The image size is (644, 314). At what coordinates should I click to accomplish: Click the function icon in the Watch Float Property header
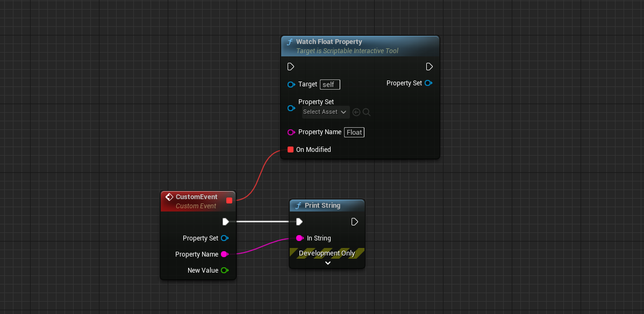click(290, 41)
